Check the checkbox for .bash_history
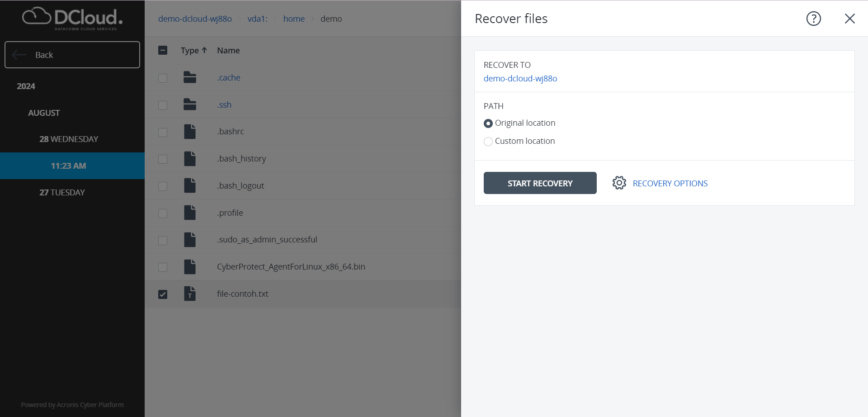The image size is (868, 417). pos(163,159)
